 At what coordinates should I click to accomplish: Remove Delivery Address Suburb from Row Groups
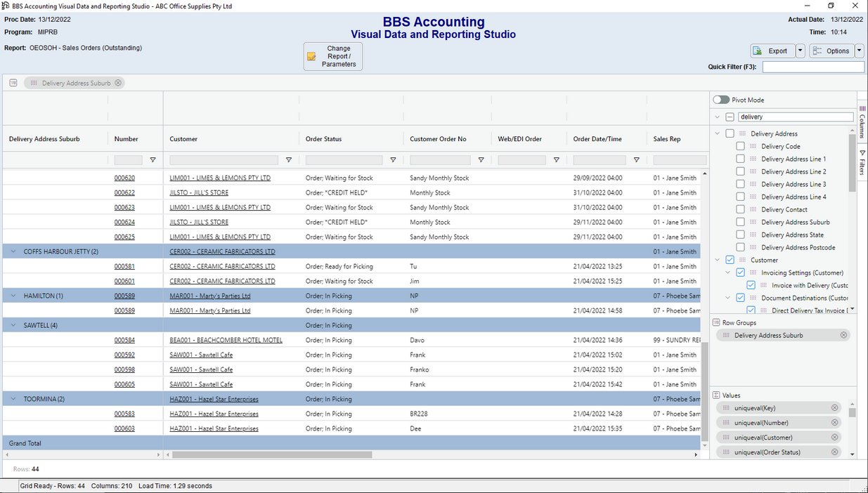[843, 336]
